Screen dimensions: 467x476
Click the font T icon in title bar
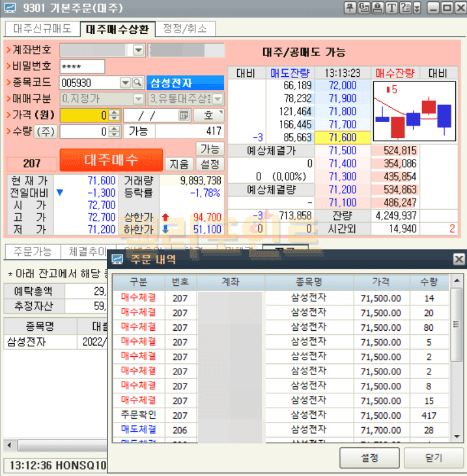391,8
